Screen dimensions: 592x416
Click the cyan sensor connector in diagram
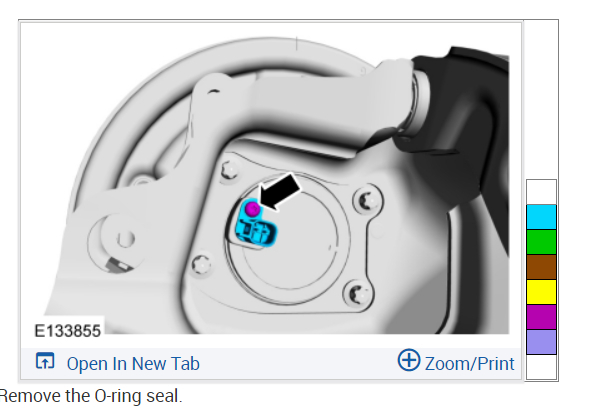coord(255,227)
